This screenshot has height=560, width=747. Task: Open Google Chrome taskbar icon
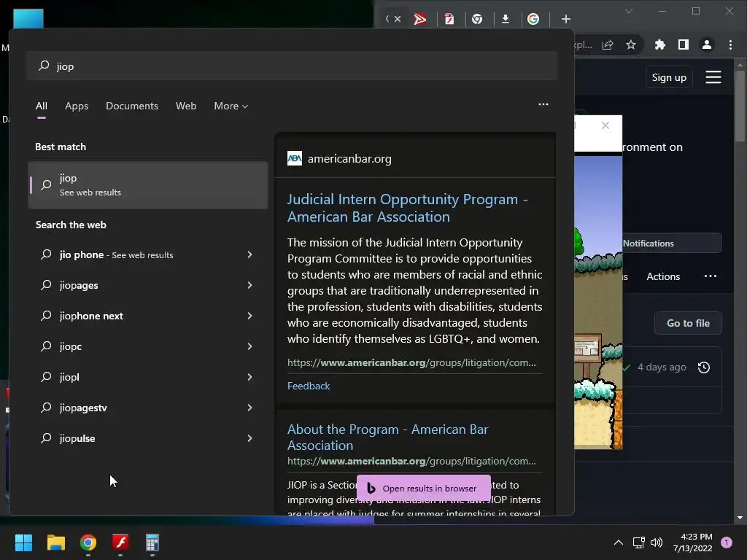(x=88, y=542)
